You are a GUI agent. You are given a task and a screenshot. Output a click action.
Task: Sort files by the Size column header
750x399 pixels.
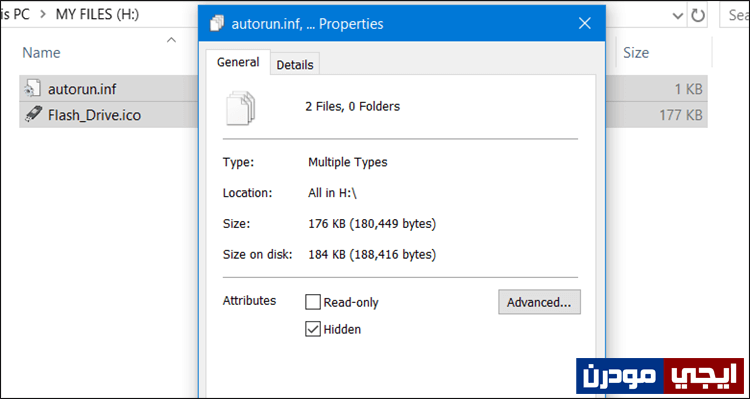[636, 53]
